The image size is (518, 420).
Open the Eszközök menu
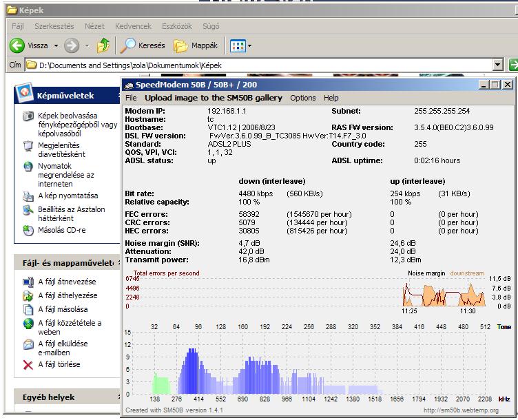[x=177, y=26]
